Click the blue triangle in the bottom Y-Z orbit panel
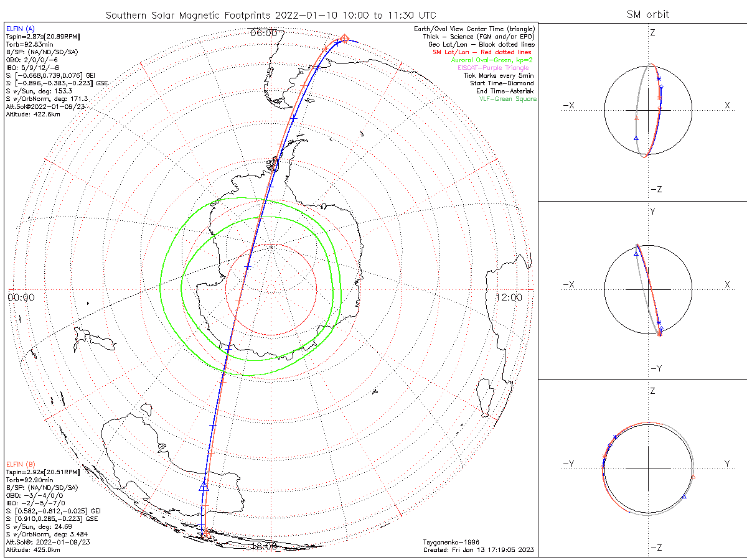The height and width of the screenshot is (560, 747). (684, 496)
